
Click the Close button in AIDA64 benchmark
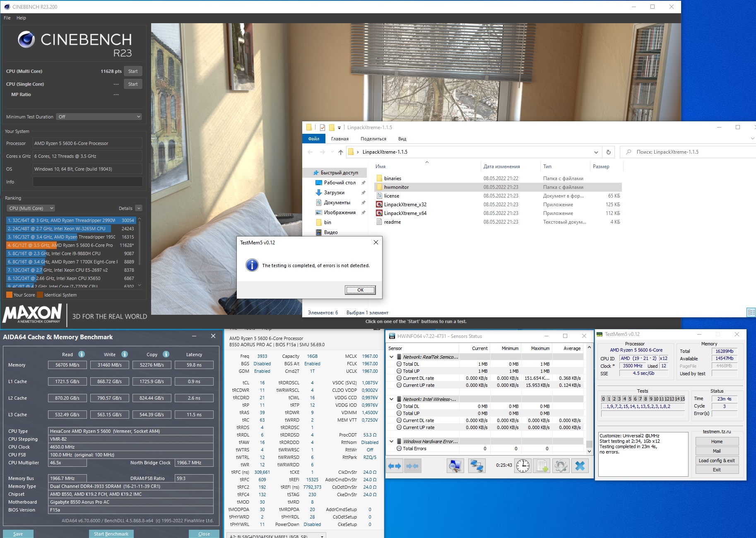click(204, 534)
